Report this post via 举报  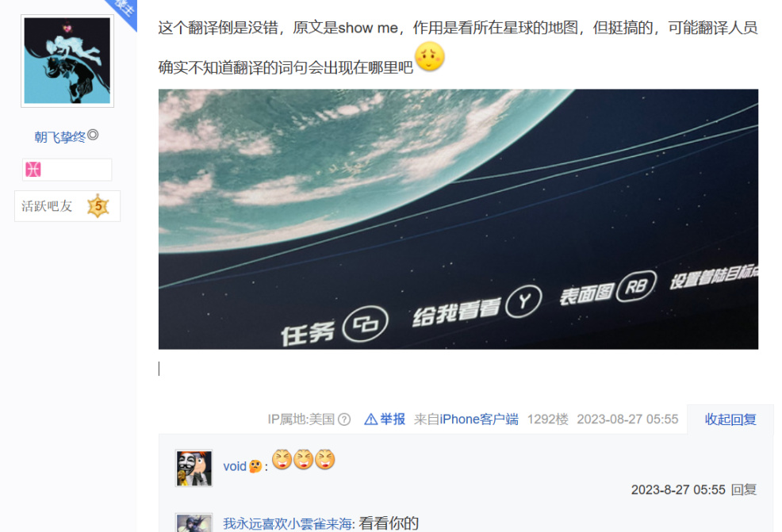point(392,419)
